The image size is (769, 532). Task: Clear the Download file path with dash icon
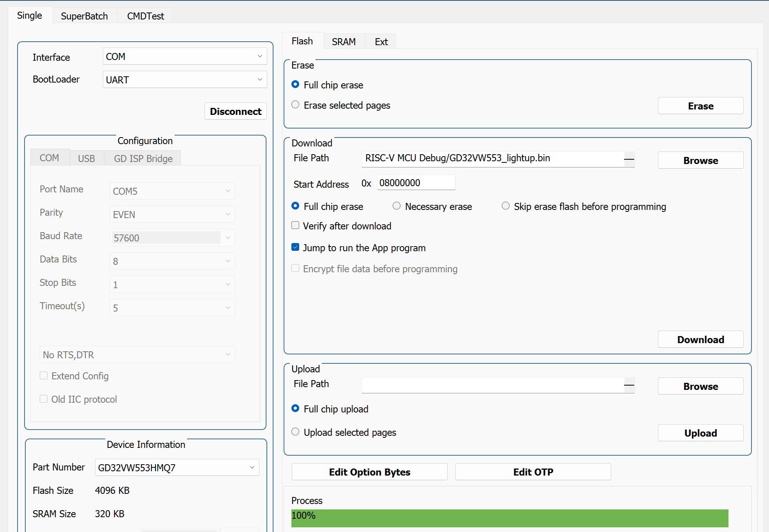(x=629, y=159)
